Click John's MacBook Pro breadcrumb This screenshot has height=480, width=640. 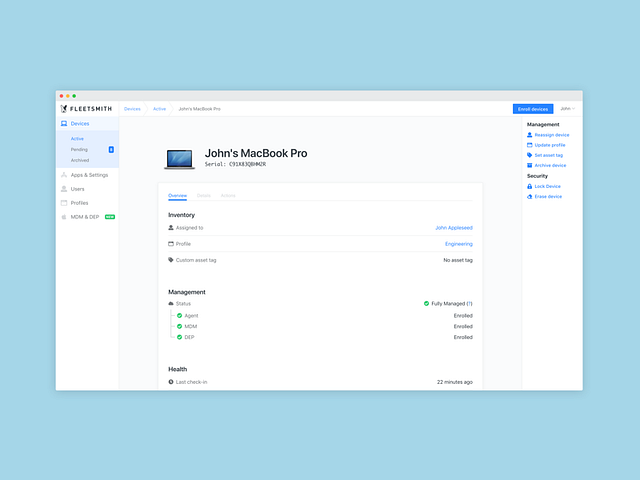click(x=200, y=109)
